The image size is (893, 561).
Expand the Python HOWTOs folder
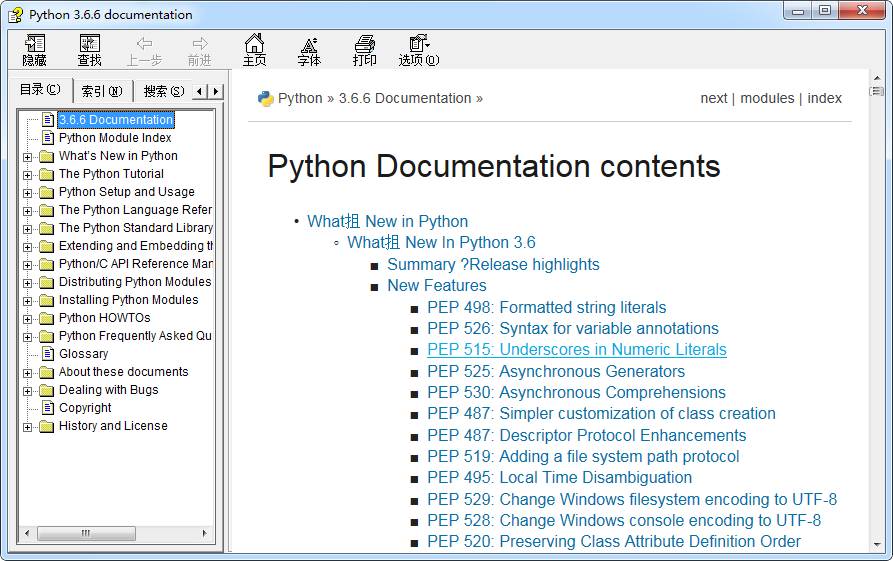click(28, 318)
